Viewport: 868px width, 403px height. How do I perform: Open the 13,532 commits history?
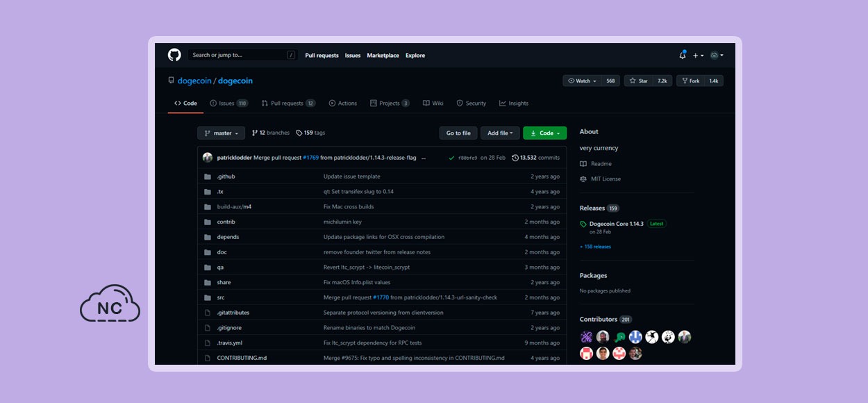coord(535,158)
